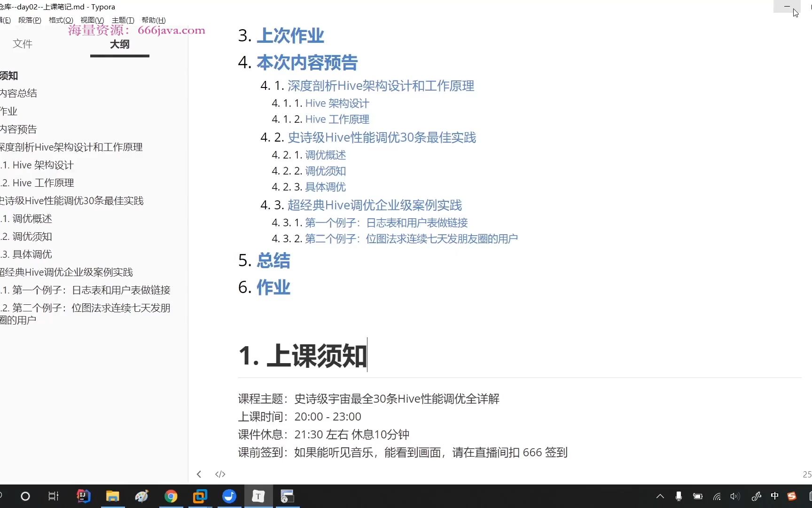Go to 4.1.1 Hive 架构设计 link
The width and height of the screenshot is (812, 508).
point(337,103)
